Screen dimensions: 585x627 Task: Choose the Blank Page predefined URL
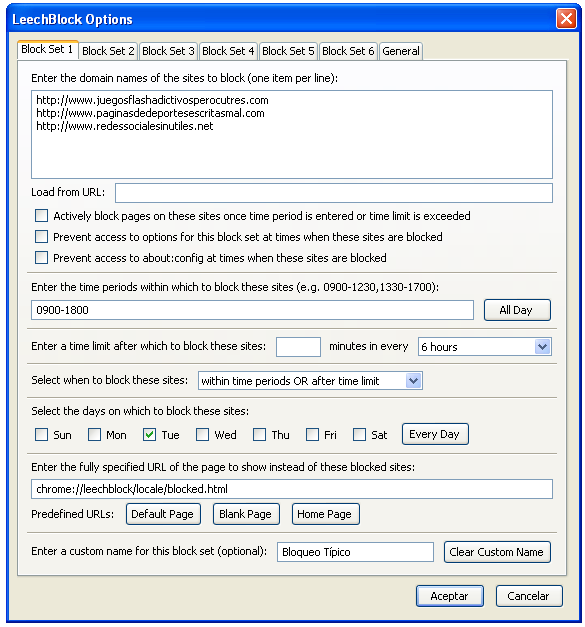click(x=246, y=514)
